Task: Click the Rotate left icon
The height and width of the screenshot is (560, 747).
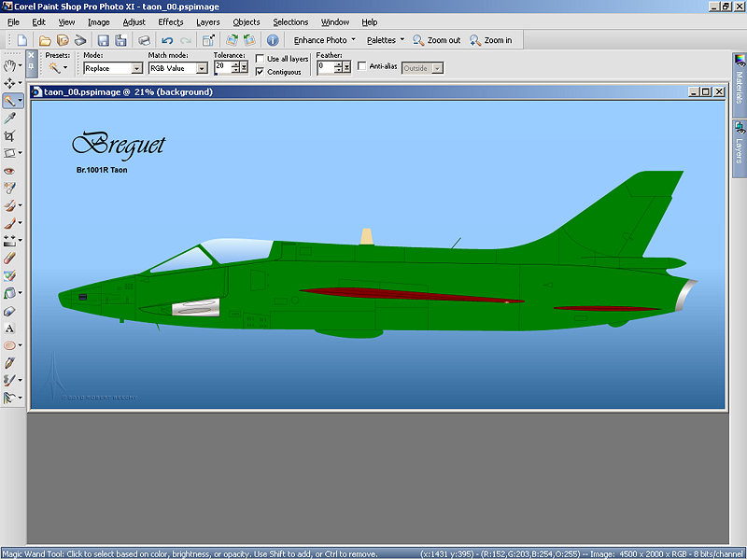Action: tap(249, 40)
